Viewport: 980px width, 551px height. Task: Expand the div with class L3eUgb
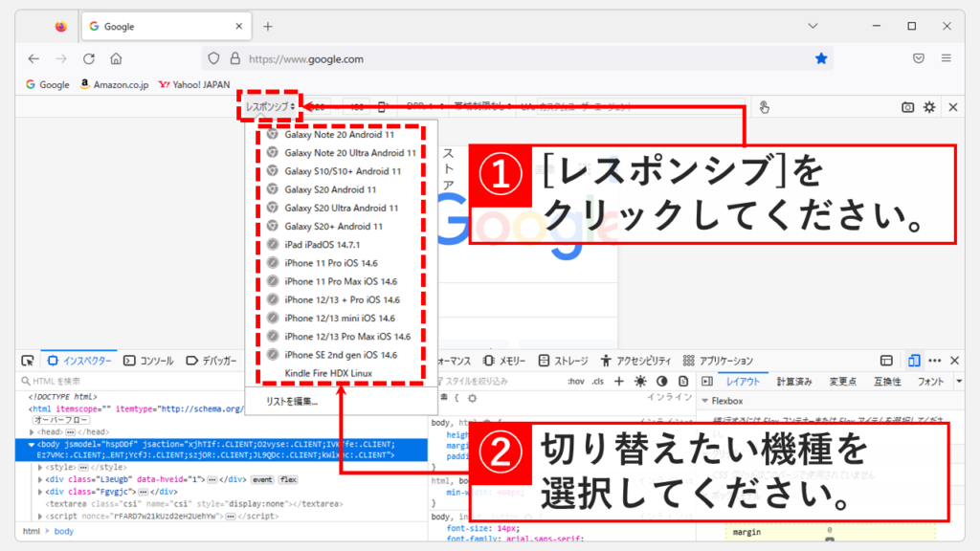point(40,479)
